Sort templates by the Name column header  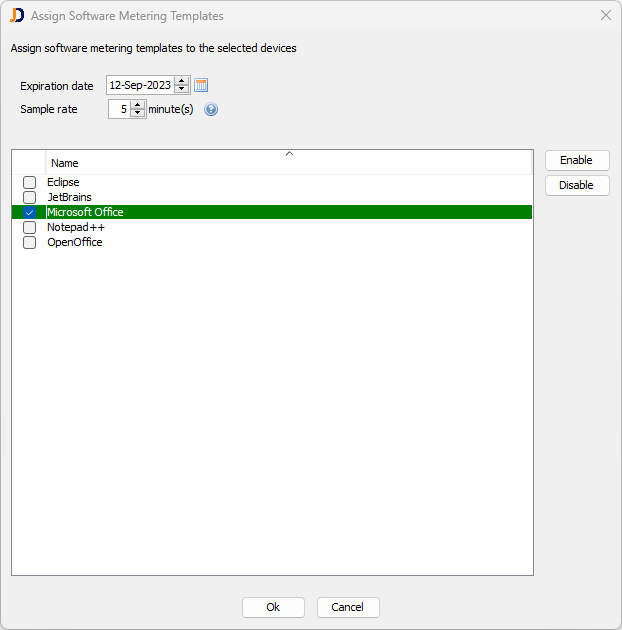pyautogui.click(x=289, y=163)
